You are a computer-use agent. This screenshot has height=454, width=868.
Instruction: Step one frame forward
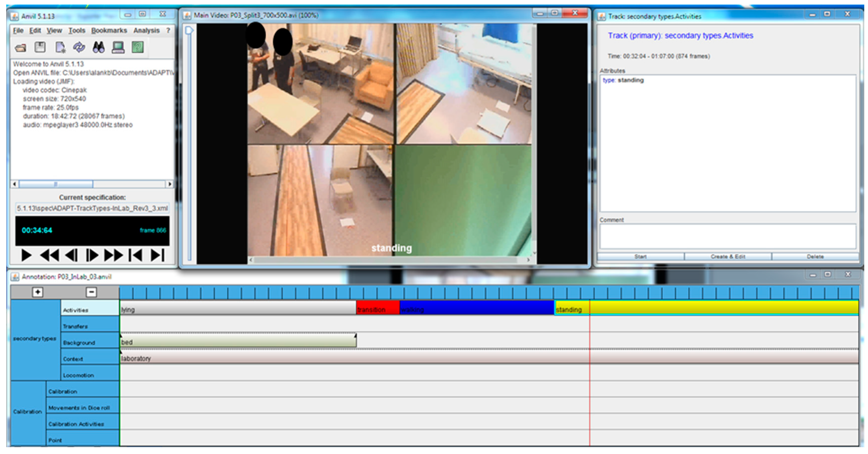tap(91, 255)
